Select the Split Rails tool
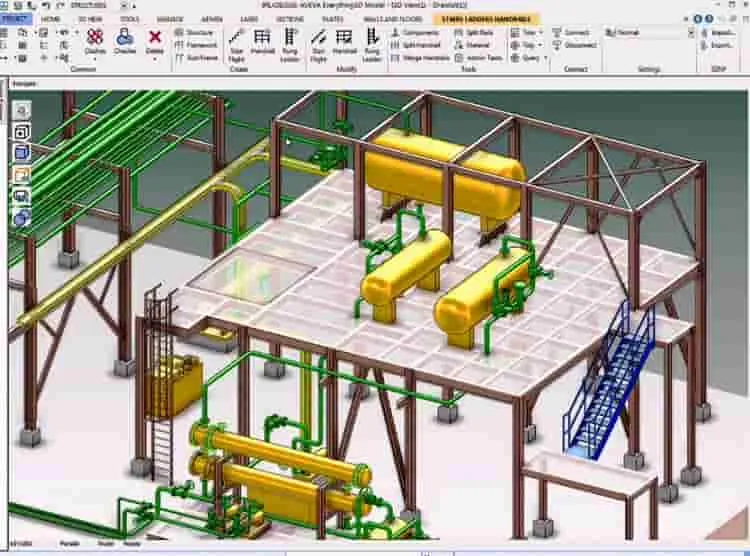 pos(474,33)
